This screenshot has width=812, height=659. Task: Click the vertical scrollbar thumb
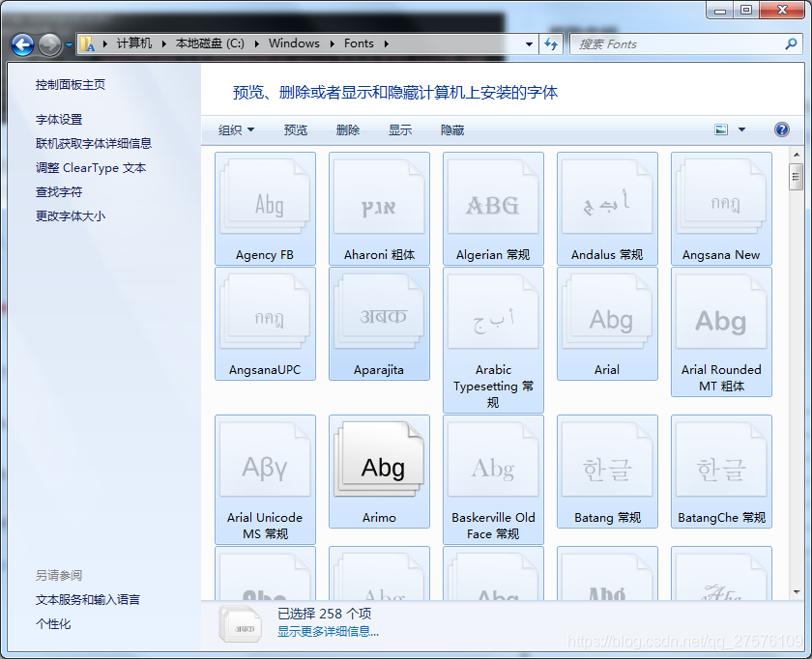pyautogui.click(x=797, y=177)
